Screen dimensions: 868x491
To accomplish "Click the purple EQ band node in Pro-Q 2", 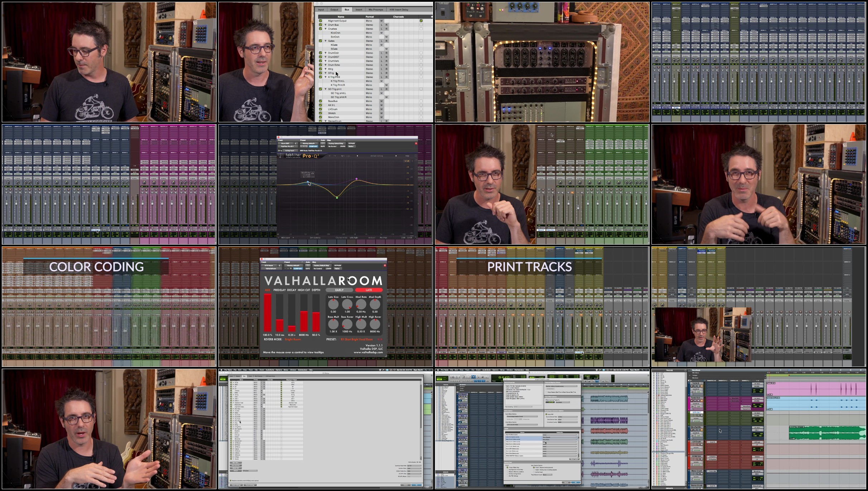I will (357, 179).
